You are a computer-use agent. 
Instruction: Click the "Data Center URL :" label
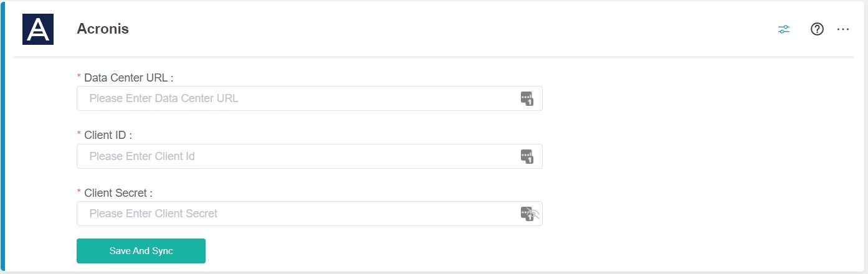click(128, 78)
